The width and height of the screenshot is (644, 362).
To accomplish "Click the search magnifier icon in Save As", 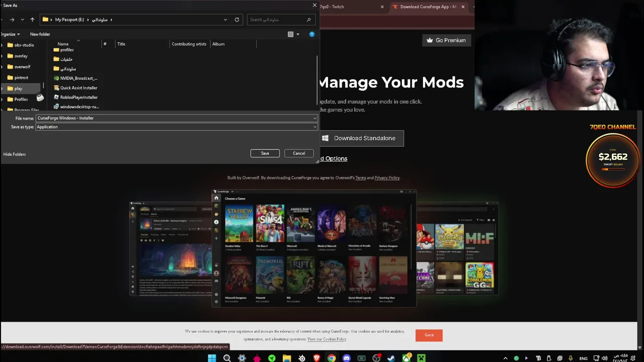I will click(309, 20).
